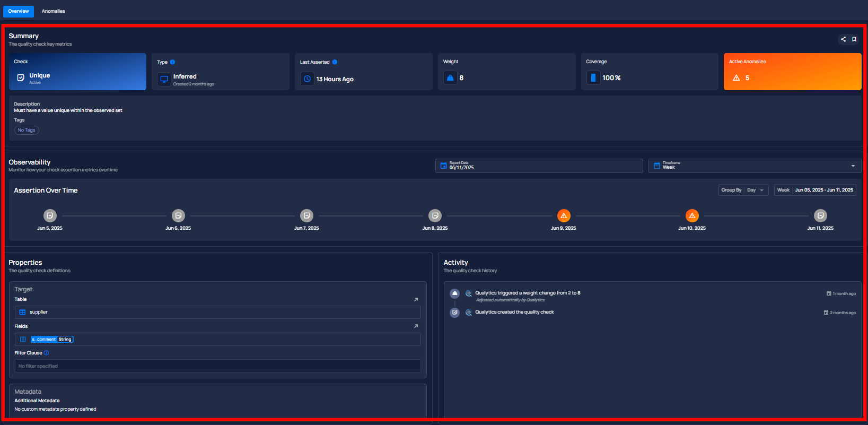Click the Filter Clause input box
The width and height of the screenshot is (868, 425).
click(x=217, y=366)
